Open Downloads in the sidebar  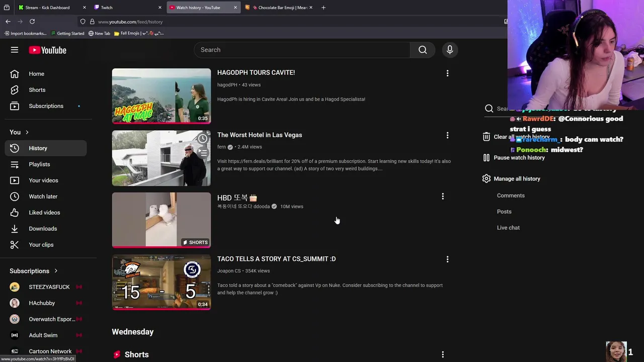[46, 229]
